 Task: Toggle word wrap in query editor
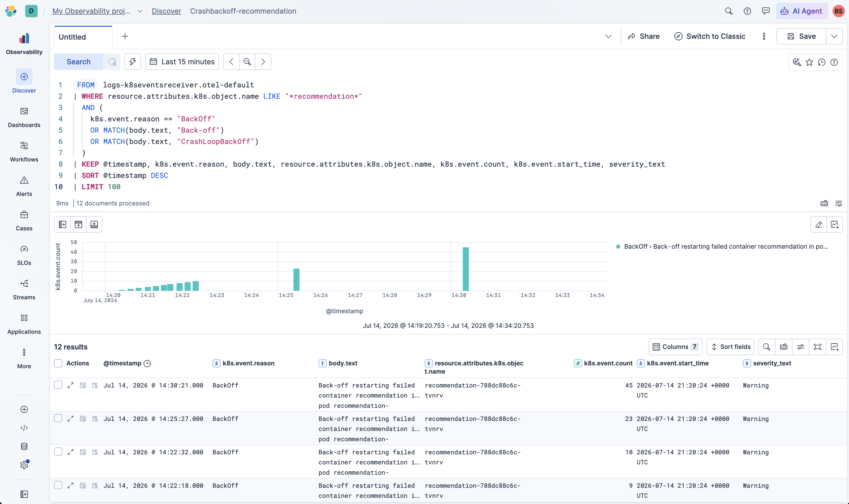(x=838, y=203)
